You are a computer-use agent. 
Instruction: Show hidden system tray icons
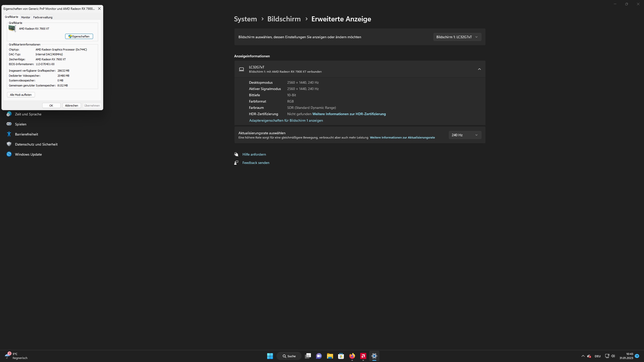583,356
